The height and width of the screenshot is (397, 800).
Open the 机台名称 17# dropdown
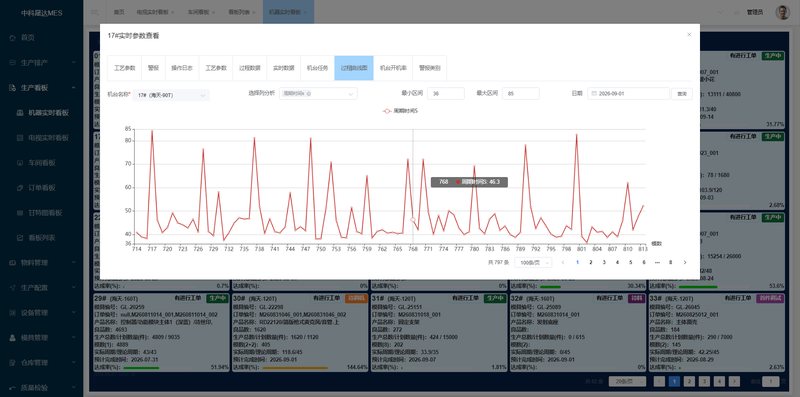pos(171,95)
